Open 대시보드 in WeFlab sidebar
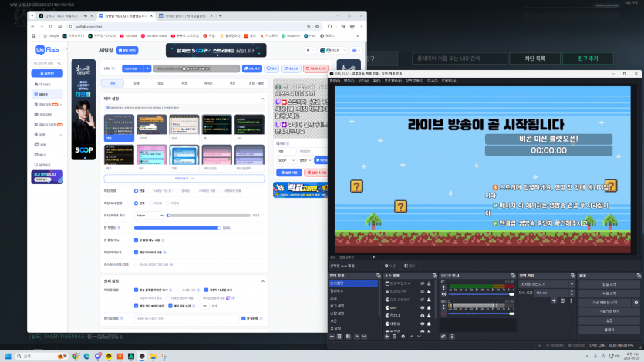The image size is (644, 362). coord(45,85)
